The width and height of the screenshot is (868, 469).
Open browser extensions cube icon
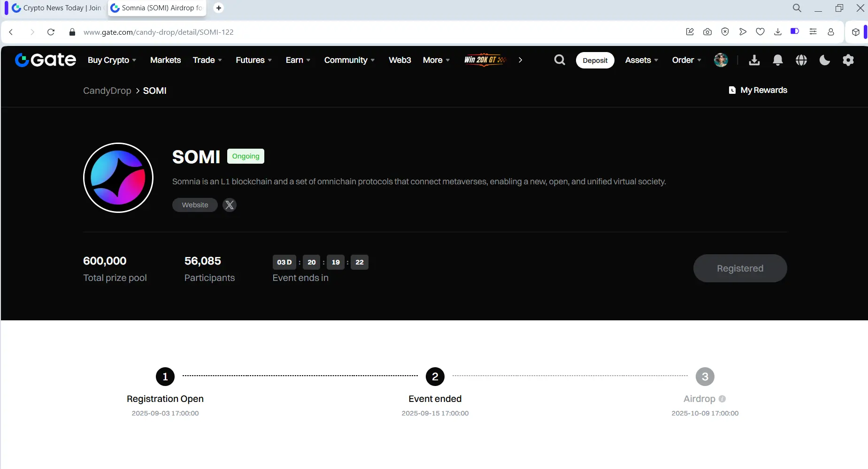[x=856, y=32]
